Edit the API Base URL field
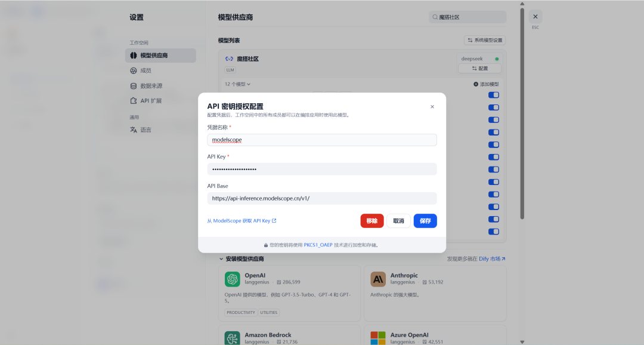644x345 pixels. [x=321, y=198]
